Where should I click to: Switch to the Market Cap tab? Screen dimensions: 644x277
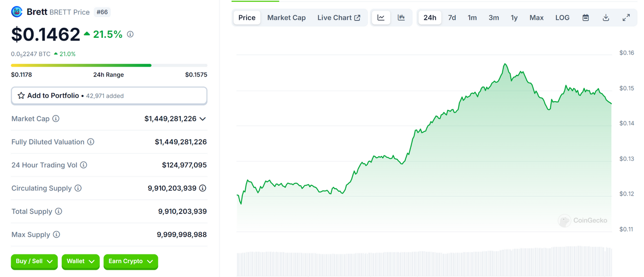pyautogui.click(x=286, y=18)
